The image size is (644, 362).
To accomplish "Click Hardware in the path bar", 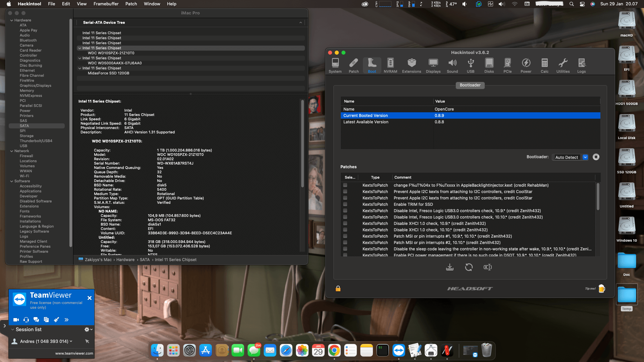I will (125, 260).
